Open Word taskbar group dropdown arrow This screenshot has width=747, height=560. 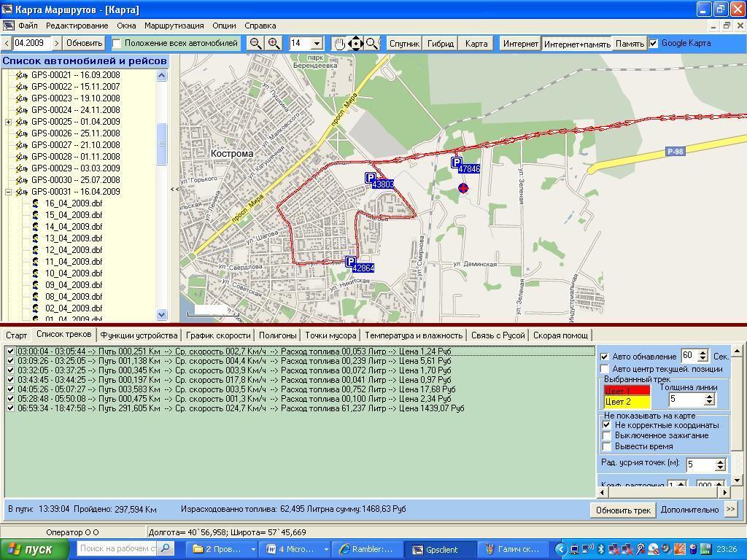point(326,550)
